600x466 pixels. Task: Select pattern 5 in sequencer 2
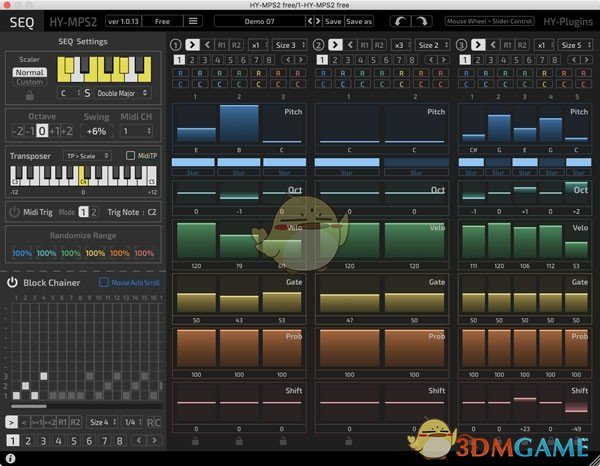coord(373,60)
